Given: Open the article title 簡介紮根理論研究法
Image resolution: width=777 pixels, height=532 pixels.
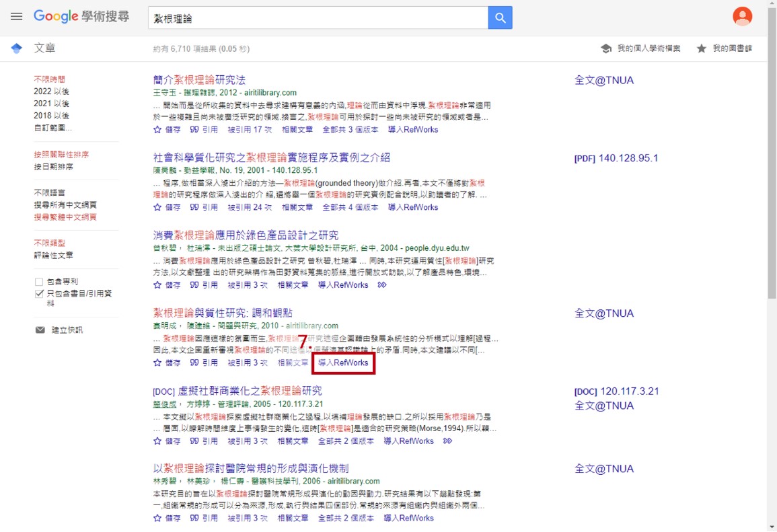Looking at the screenshot, I should click(199, 80).
